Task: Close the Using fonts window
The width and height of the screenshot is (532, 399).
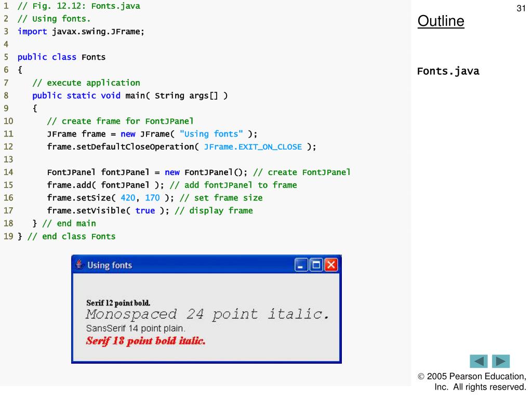Action: 331,265
